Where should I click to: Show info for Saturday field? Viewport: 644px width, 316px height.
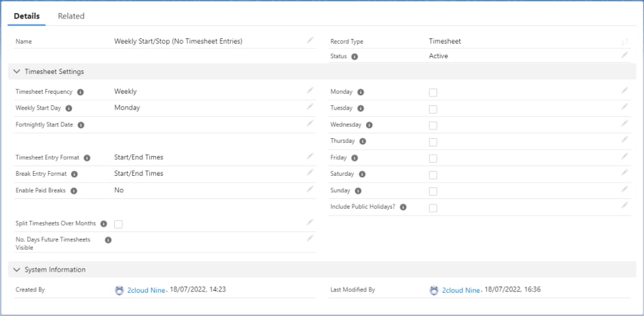click(x=362, y=174)
